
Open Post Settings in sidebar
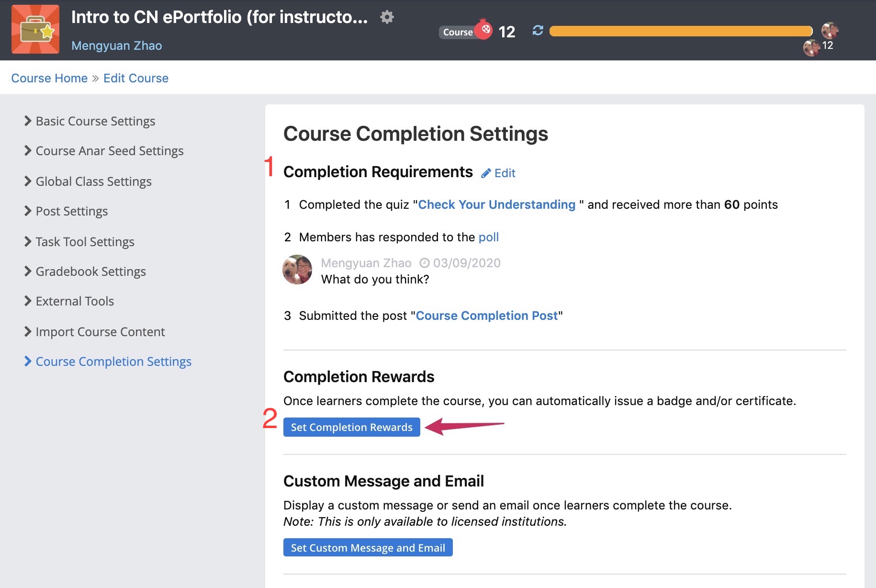71,211
